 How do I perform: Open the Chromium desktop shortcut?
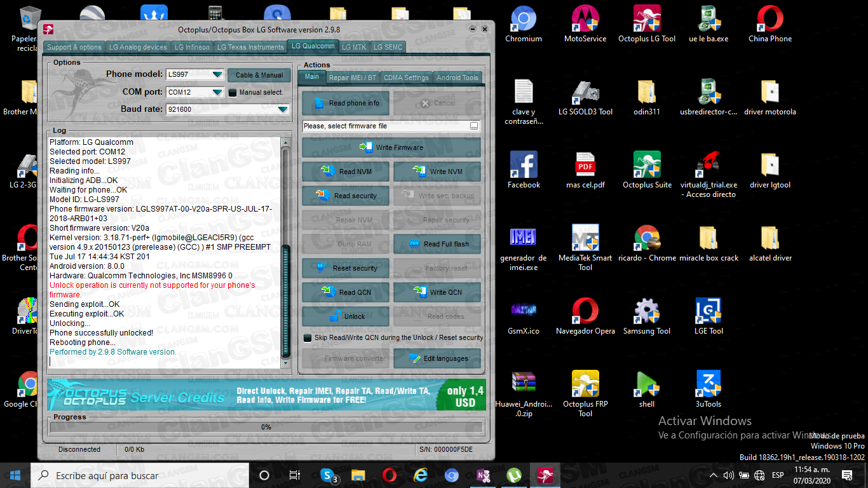(x=524, y=25)
